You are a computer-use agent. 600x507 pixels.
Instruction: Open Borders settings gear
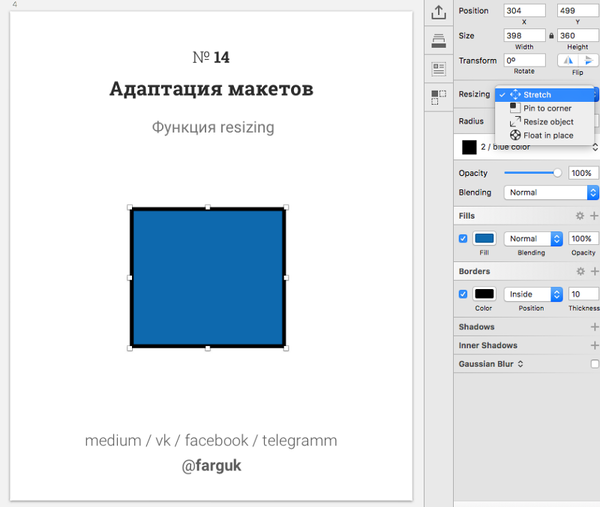click(x=580, y=272)
